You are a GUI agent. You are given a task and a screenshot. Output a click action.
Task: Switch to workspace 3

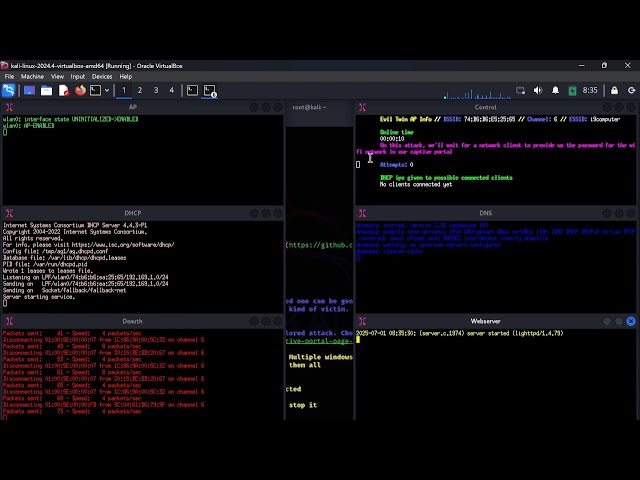click(x=156, y=90)
